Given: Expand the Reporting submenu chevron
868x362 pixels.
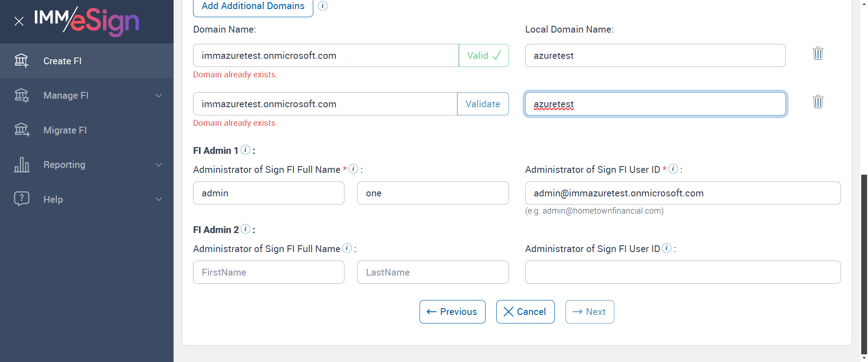Looking at the screenshot, I should tap(159, 165).
